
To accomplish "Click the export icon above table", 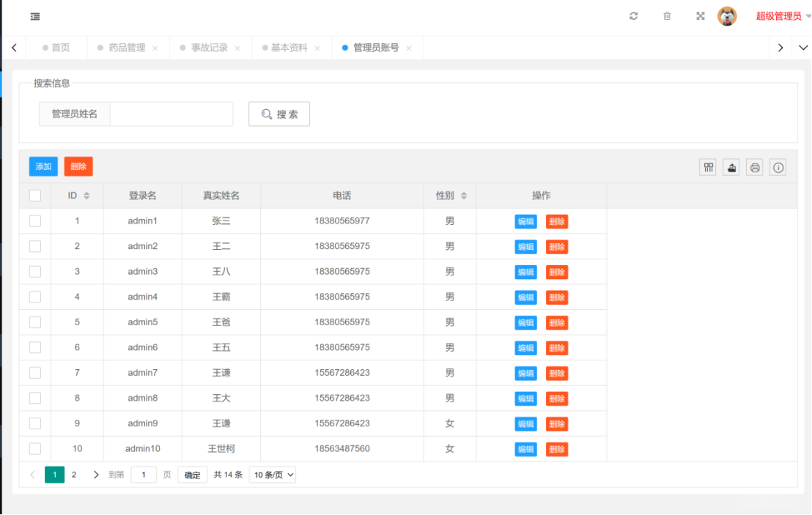I will [731, 167].
